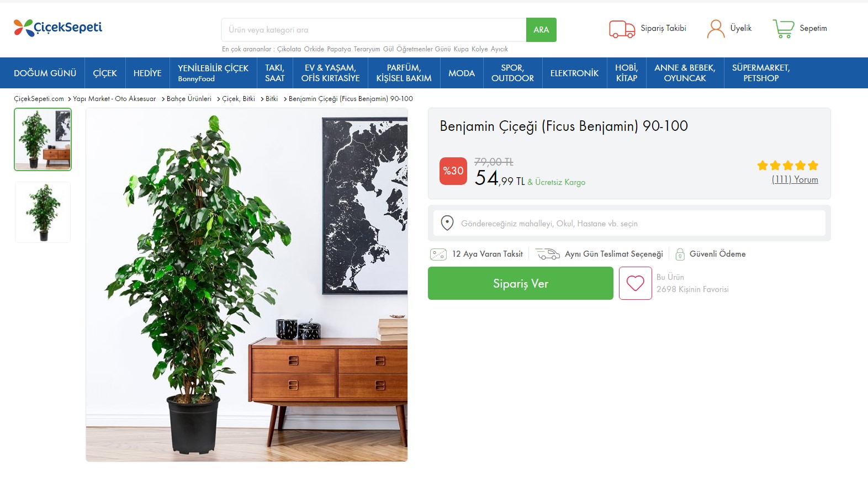Click the product search input field
868x477 pixels.
point(374,30)
